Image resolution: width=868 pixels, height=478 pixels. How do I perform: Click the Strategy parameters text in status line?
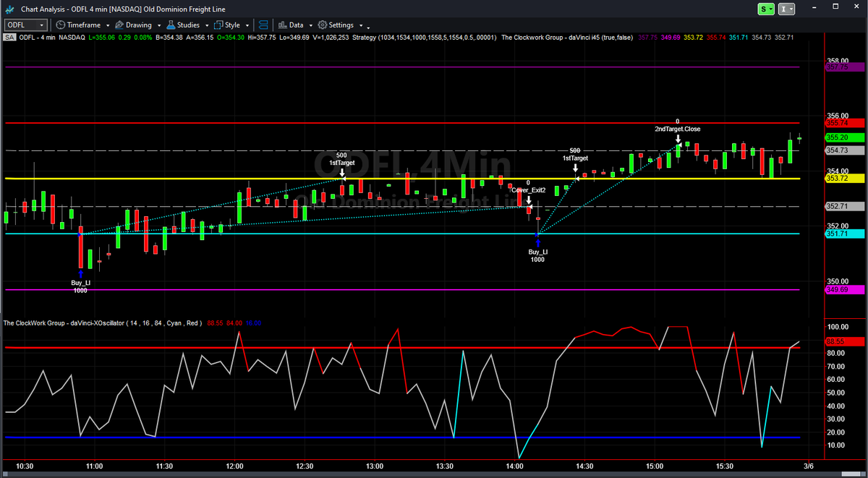425,37
